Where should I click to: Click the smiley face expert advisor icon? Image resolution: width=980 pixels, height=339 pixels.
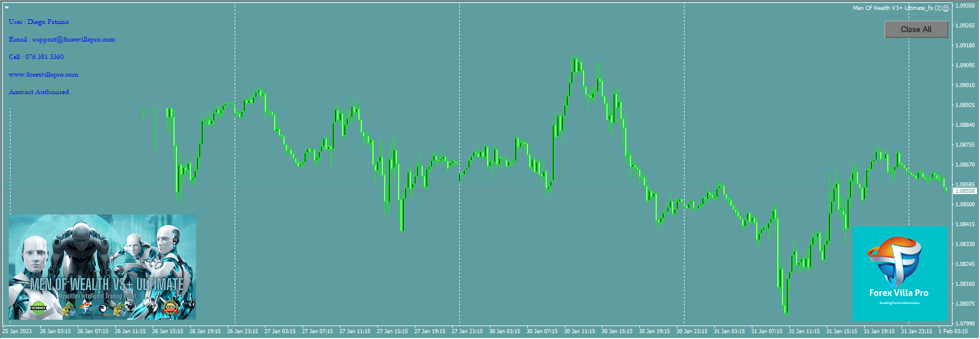(x=945, y=8)
